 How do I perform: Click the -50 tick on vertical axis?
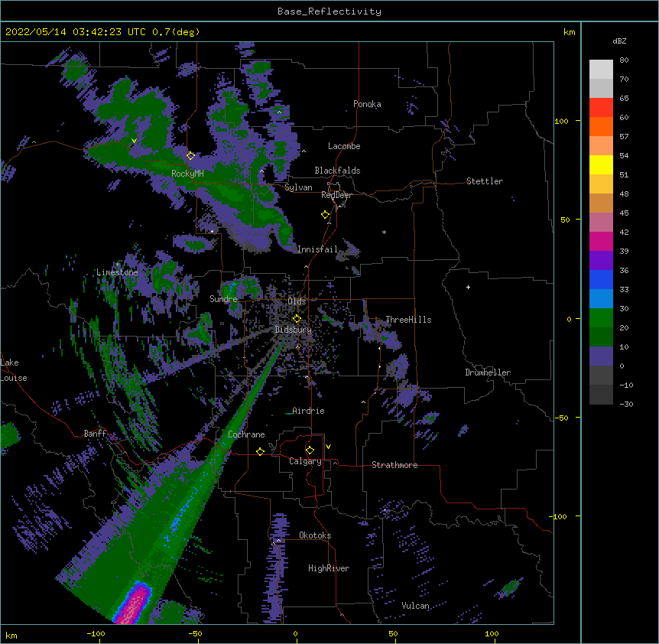tap(561, 418)
